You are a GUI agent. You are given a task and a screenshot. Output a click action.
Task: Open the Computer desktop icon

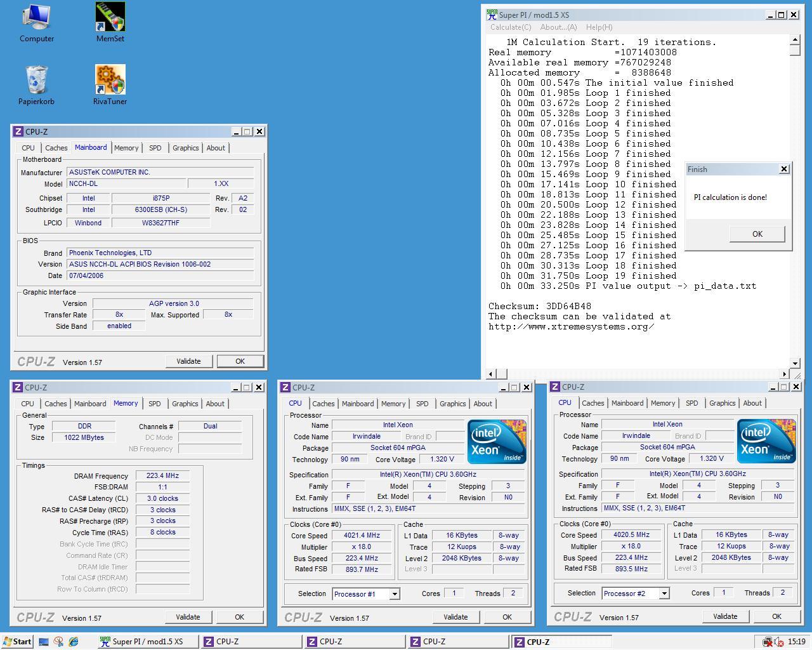[x=36, y=23]
